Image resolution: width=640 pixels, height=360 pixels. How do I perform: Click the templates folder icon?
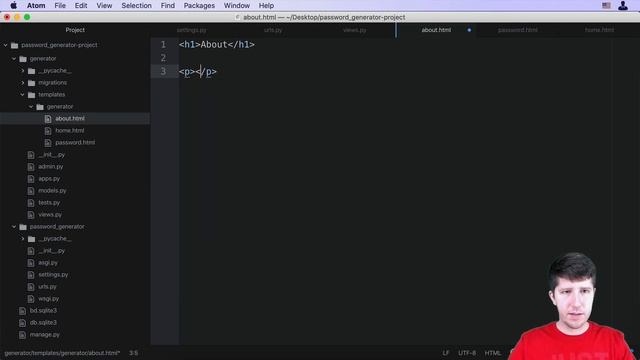pos(31,95)
